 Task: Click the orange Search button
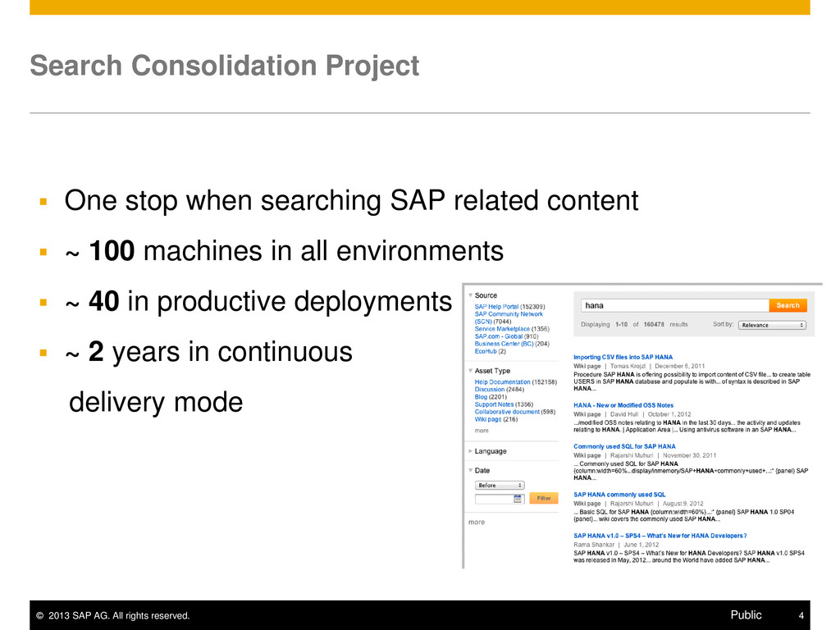[x=787, y=305]
